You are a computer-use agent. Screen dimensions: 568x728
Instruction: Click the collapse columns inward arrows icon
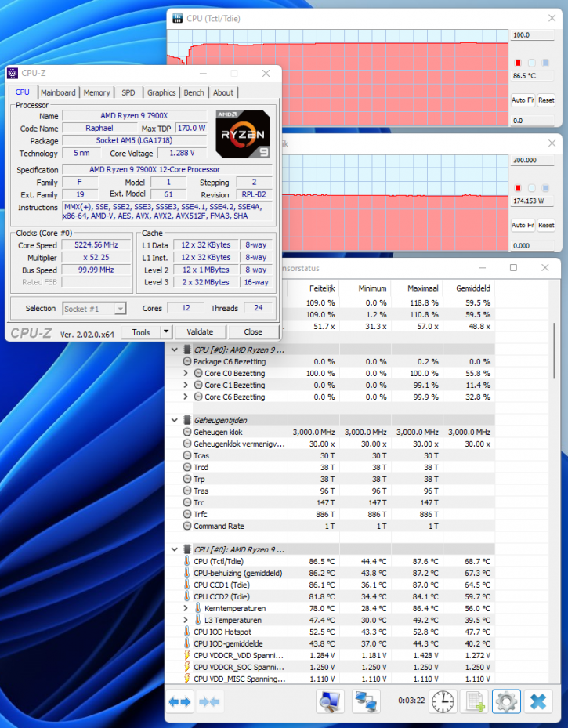tap(209, 701)
